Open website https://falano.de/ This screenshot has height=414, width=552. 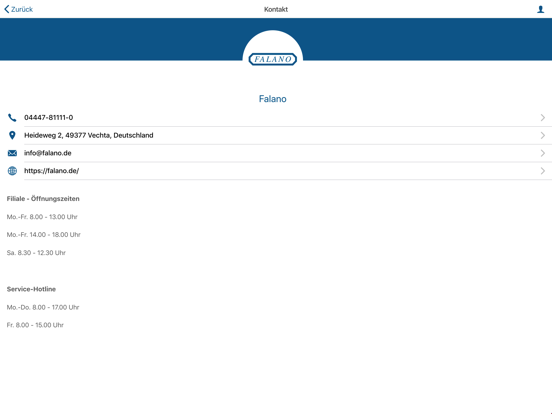tap(51, 171)
